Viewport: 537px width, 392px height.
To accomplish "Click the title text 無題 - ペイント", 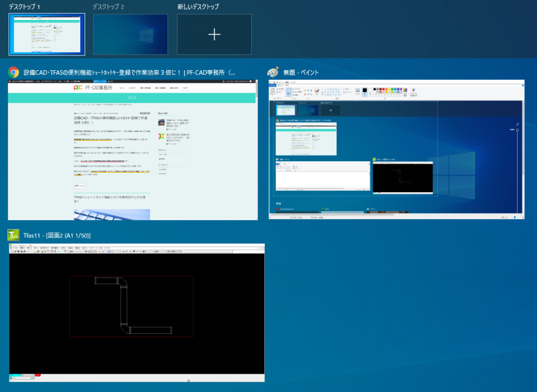I will tap(300, 72).
